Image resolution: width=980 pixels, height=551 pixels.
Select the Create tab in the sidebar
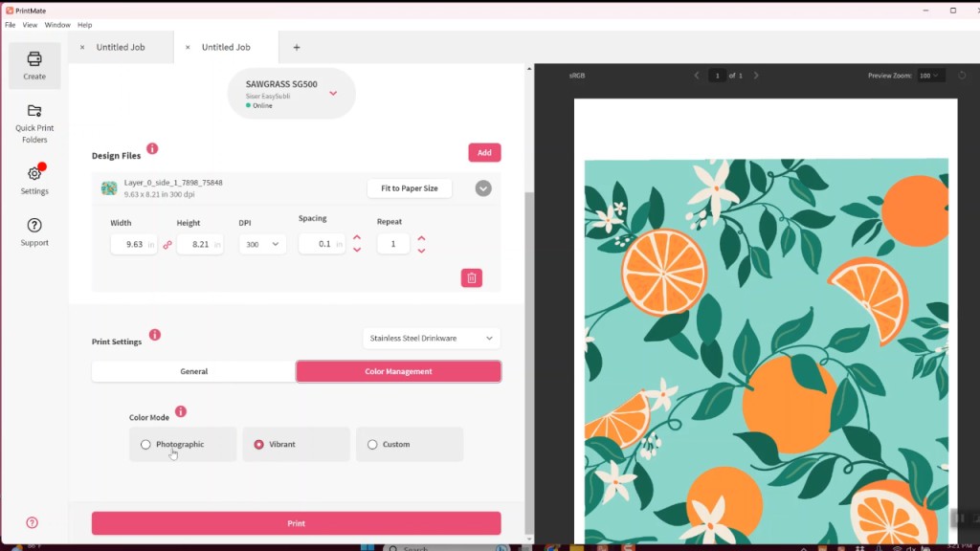(33, 65)
